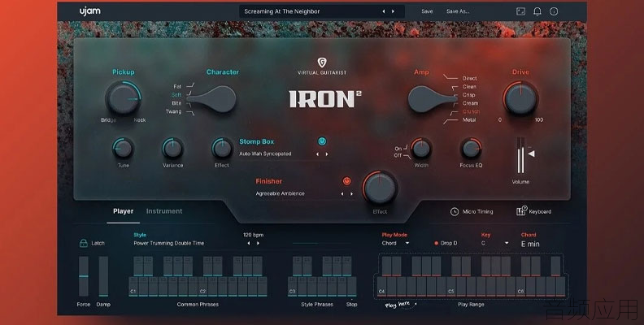This screenshot has height=325, width=644.
Task: Select the previous style
Action: point(249,243)
